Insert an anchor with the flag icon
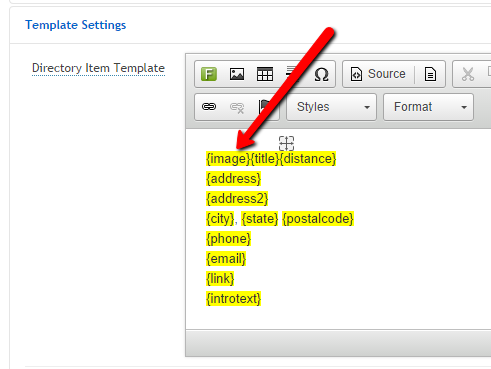This screenshot has width=491, height=369. [x=264, y=107]
